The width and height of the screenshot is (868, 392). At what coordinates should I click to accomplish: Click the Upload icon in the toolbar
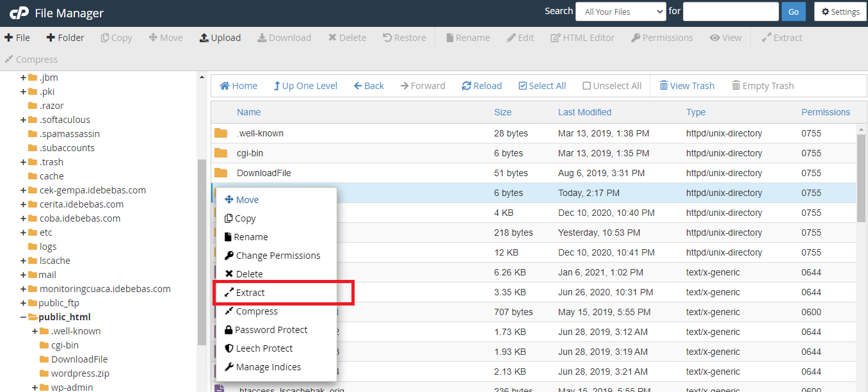point(220,37)
